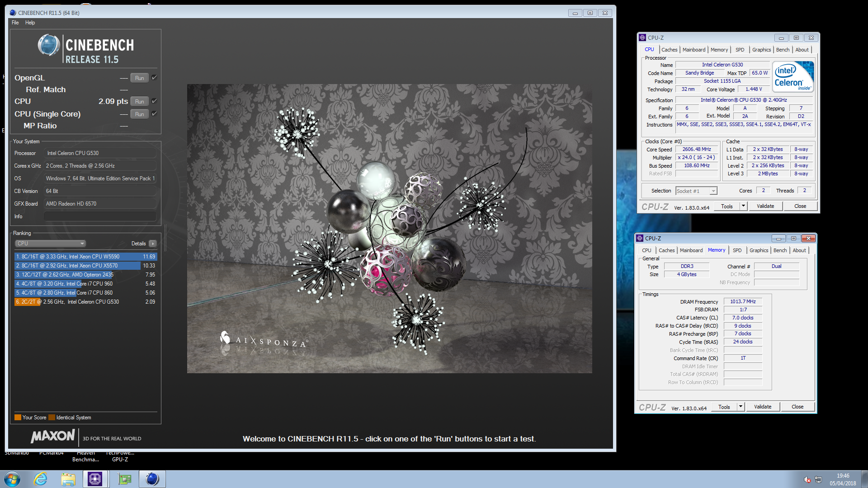Screen dimensions: 868x488
Task: Click the DRAM Frequency 1013.7 MHz value
Action: point(743,301)
